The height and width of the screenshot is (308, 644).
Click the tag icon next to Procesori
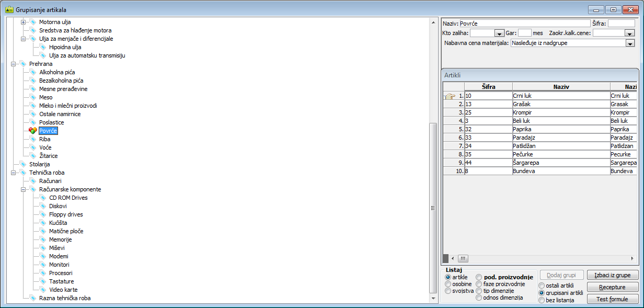tap(43, 273)
